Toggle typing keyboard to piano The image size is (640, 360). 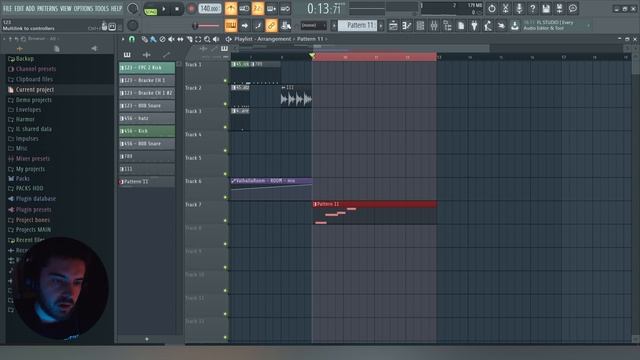pyautogui.click(x=231, y=26)
